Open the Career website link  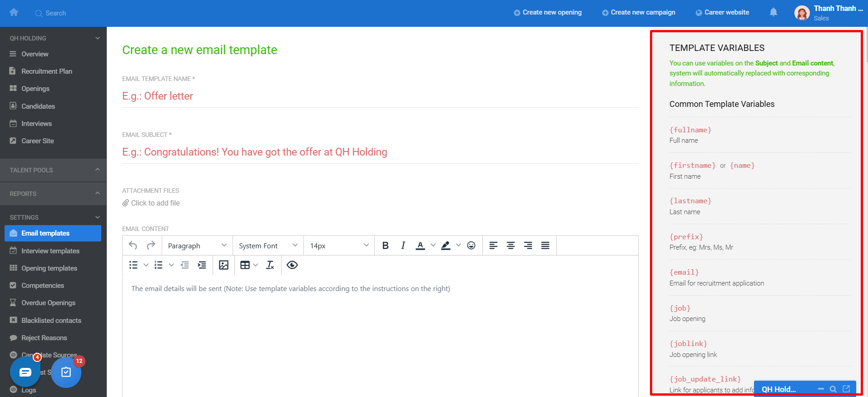pos(722,12)
